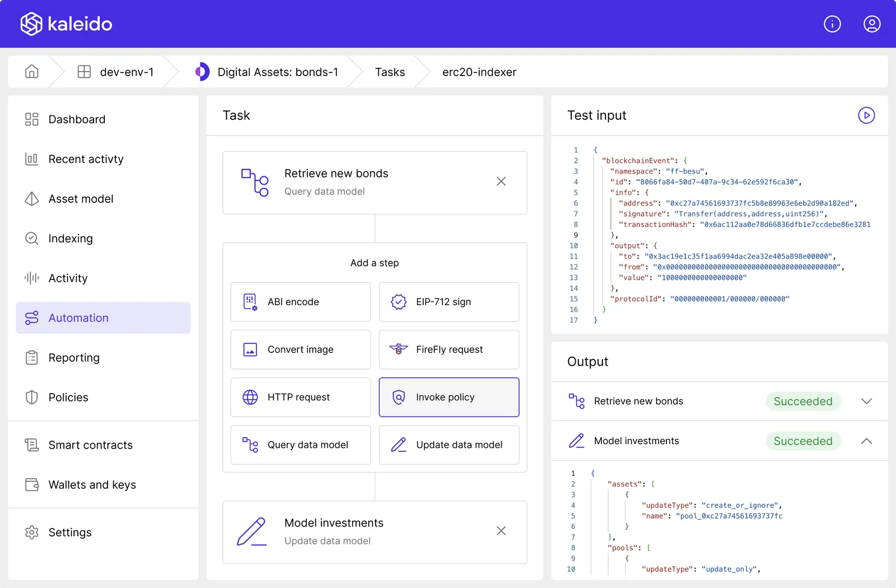Open dev-env-1 breadcrumb

pos(126,72)
